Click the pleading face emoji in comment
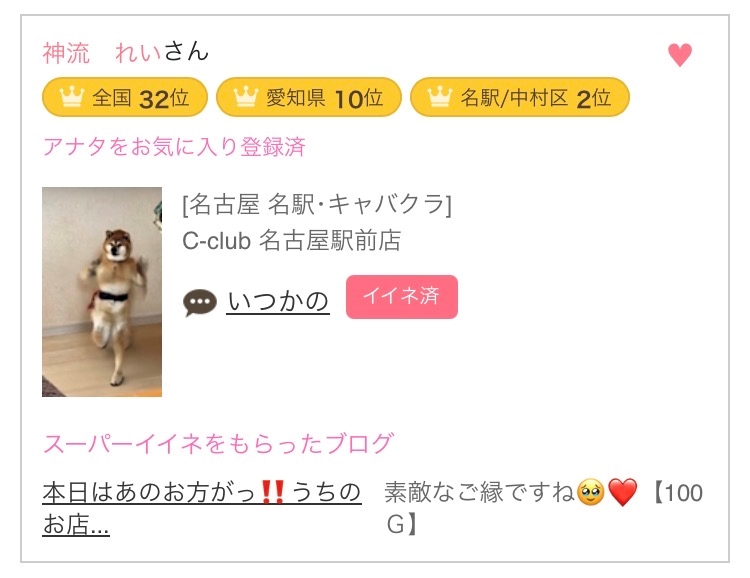750x578 pixels. click(591, 493)
